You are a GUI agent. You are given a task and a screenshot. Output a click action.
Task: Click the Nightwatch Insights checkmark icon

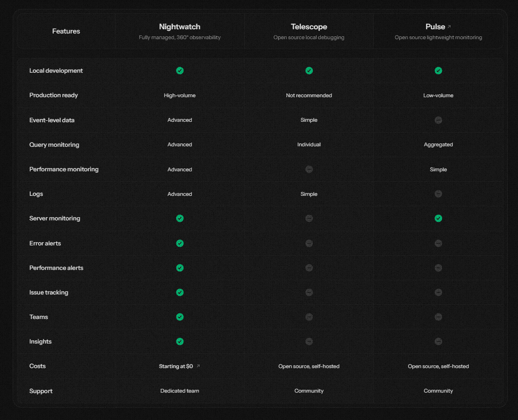[x=180, y=342]
